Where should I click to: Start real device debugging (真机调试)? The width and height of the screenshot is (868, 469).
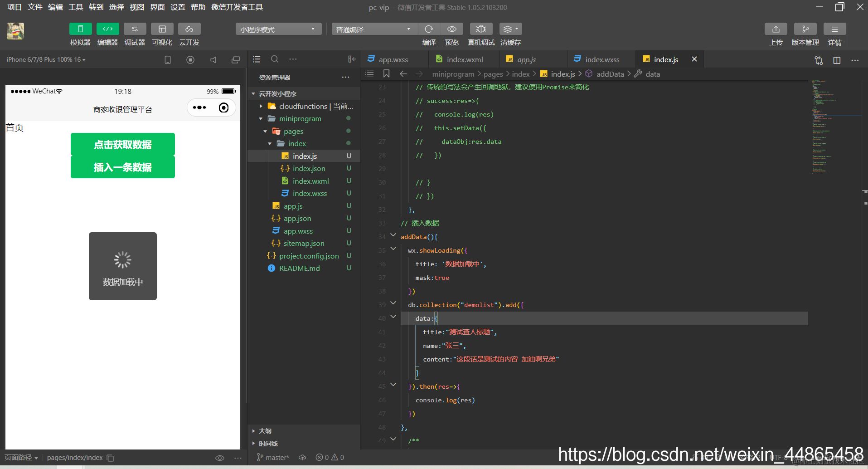481,29
